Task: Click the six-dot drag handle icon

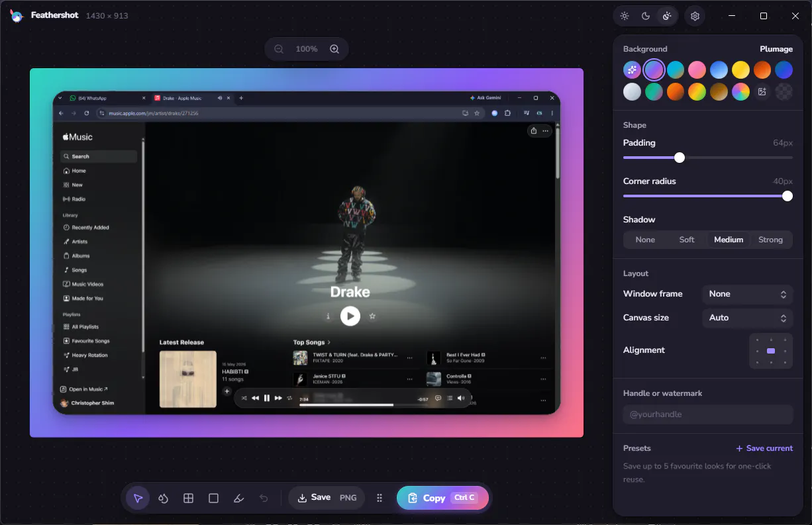Action: [380, 498]
